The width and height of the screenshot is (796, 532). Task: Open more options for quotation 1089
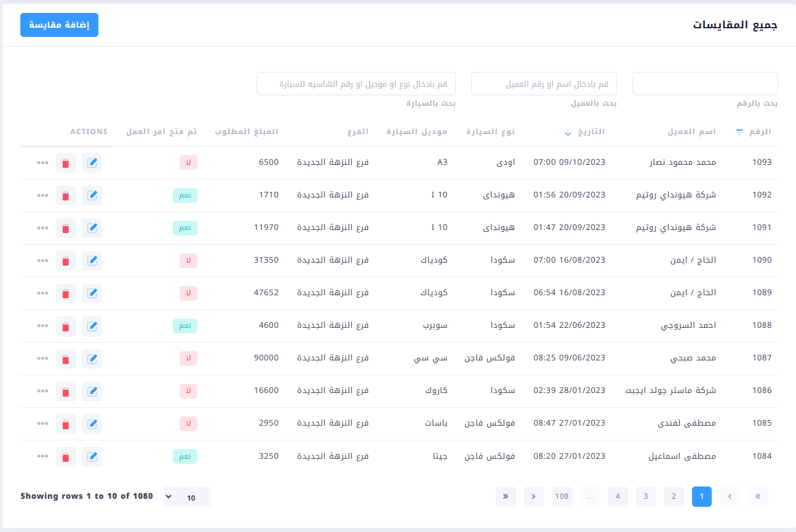(x=42, y=293)
